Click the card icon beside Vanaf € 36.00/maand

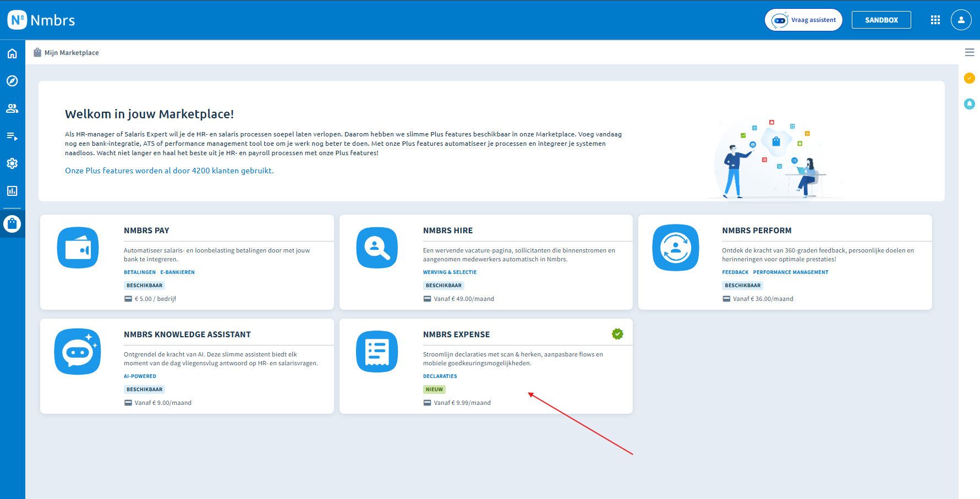[726, 299]
